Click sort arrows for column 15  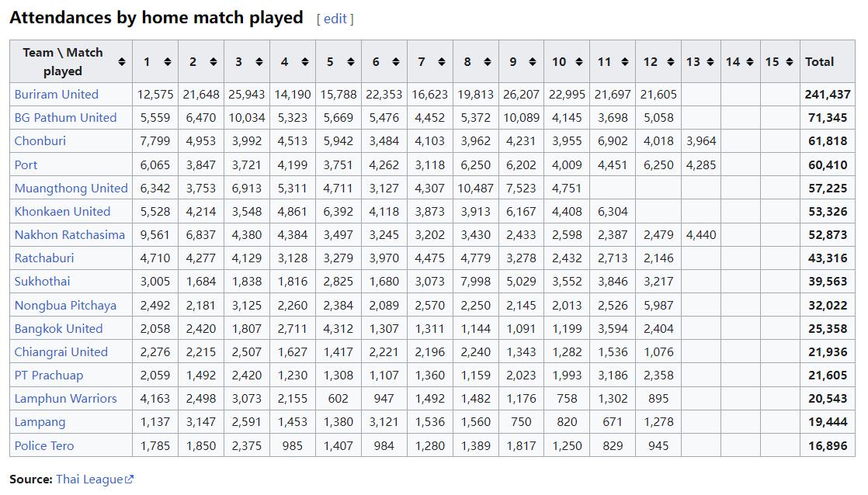tap(790, 62)
